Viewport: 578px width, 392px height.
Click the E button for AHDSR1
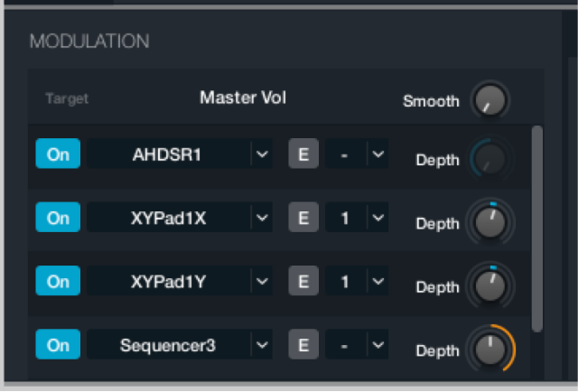point(303,154)
